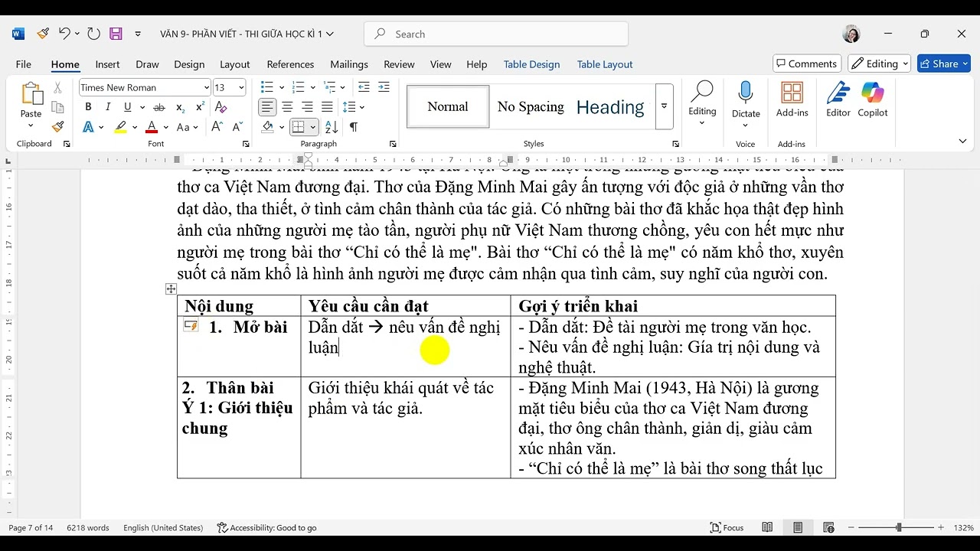Image resolution: width=980 pixels, height=551 pixels.
Task: Open the font size dropdown
Action: tap(241, 87)
